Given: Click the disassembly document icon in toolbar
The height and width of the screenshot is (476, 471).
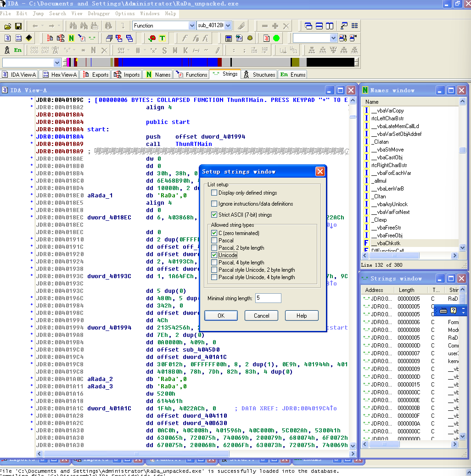Looking at the screenshot, I should click(x=8, y=38).
